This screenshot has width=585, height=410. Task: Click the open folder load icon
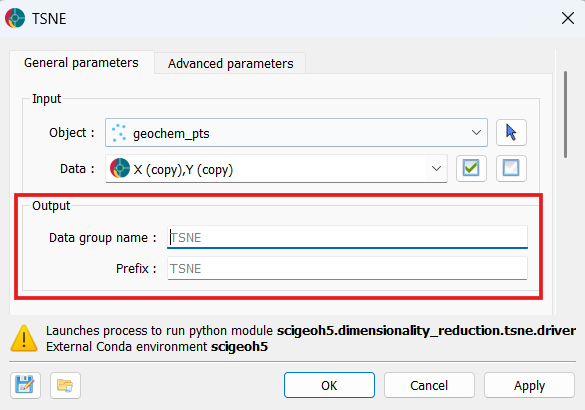pyautogui.click(x=65, y=385)
